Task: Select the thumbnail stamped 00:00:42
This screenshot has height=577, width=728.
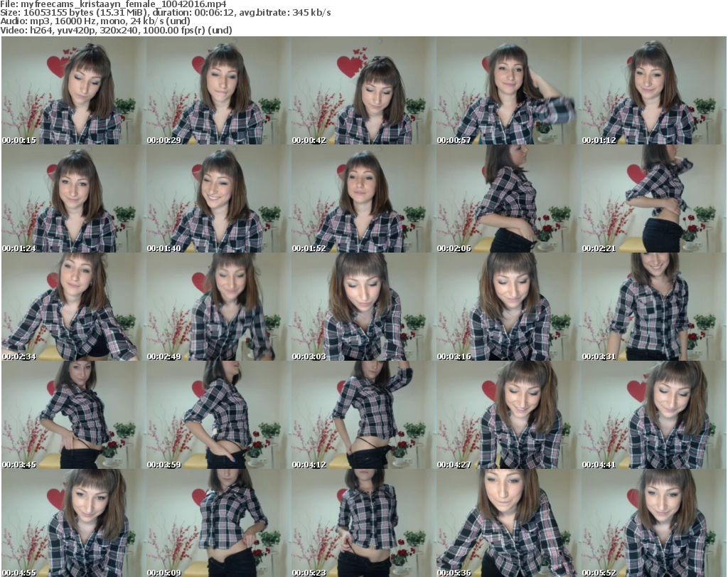Action: click(x=363, y=90)
